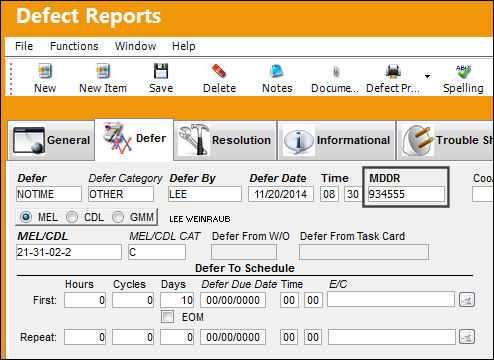Click the First row Cycles field
Viewport: 494px width, 360px height.
click(x=133, y=300)
